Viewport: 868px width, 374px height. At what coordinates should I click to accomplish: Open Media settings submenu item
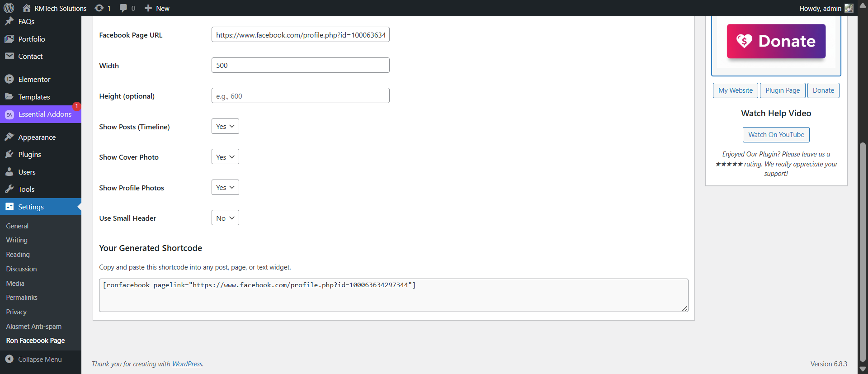click(15, 284)
